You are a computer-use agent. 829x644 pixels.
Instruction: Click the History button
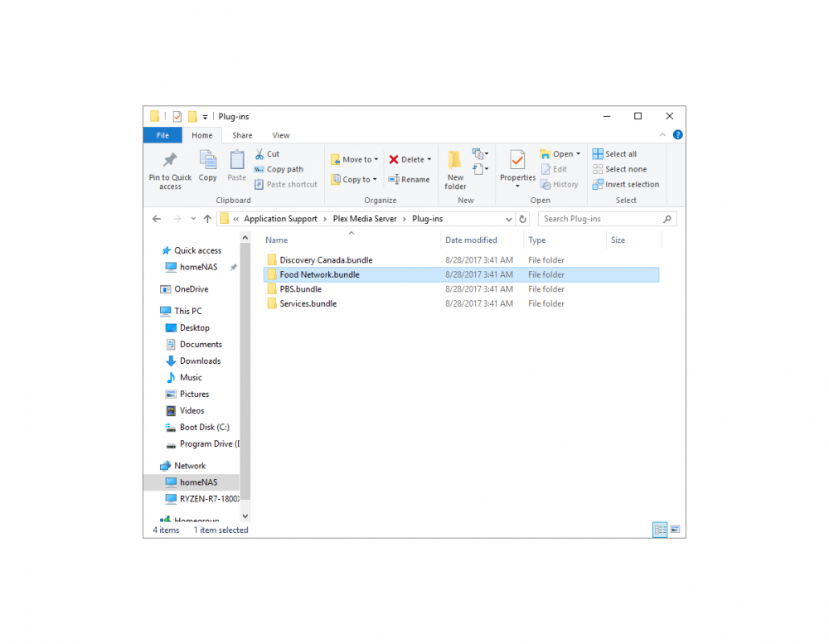point(560,185)
